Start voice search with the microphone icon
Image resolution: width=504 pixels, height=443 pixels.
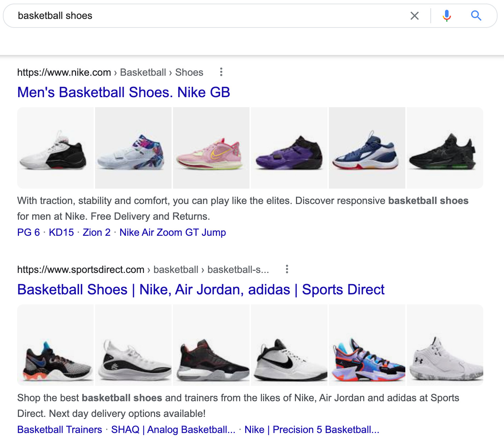446,16
